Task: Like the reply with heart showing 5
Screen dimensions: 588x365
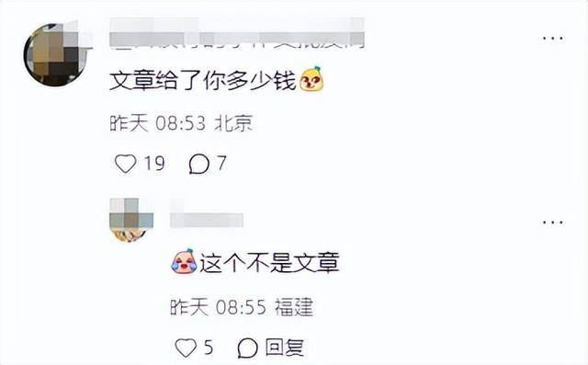Action: [186, 348]
